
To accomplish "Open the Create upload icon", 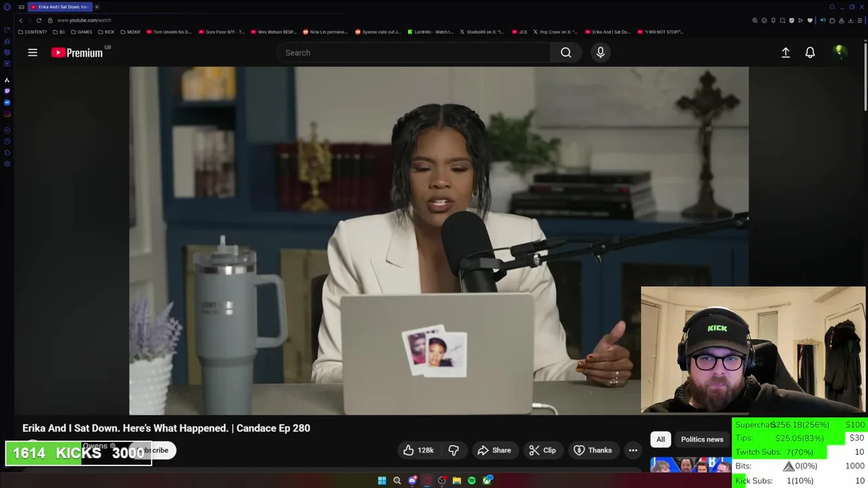I will click(x=785, y=52).
